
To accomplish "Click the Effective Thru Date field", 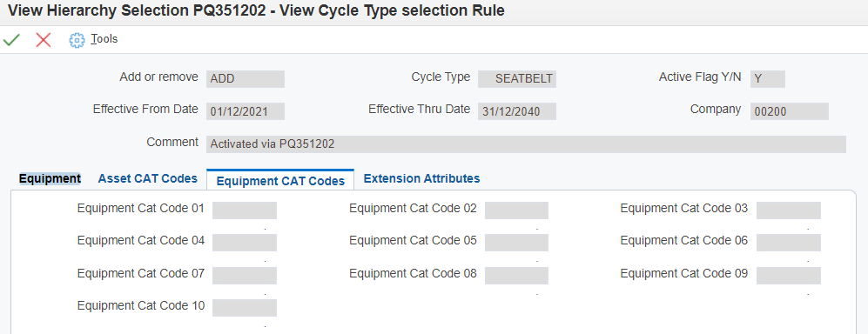I will pos(517,111).
